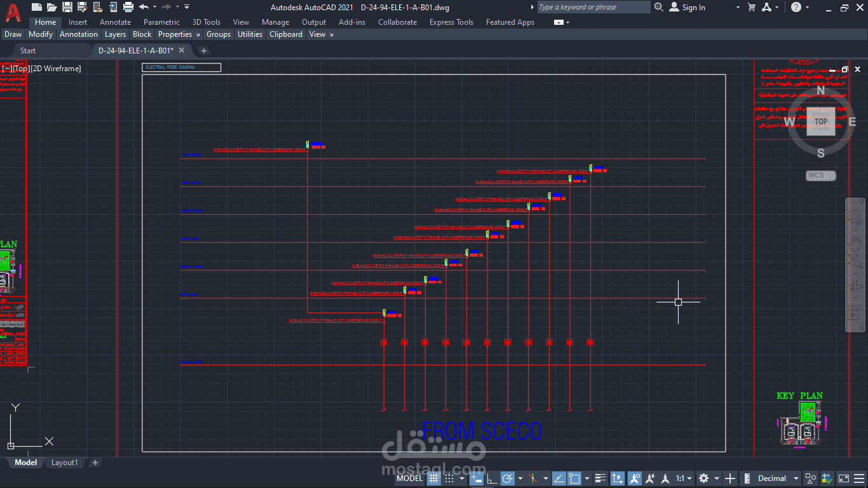
Task: Open the Help question mark icon
Action: 796,7
